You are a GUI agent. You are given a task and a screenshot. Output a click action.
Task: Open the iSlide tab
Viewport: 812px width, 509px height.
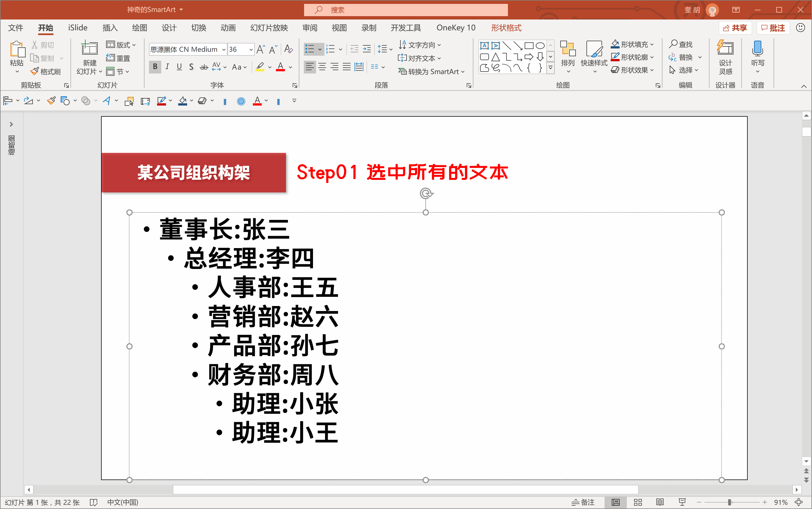point(77,28)
